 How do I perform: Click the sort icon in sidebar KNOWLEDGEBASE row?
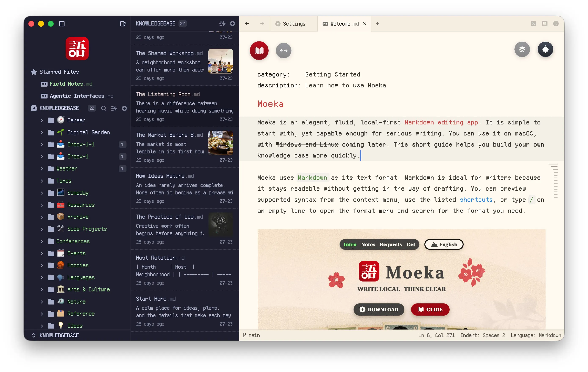click(114, 108)
